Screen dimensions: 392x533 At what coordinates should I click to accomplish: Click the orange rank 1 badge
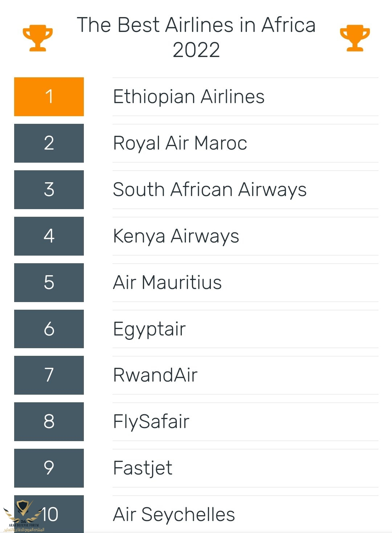point(49,97)
